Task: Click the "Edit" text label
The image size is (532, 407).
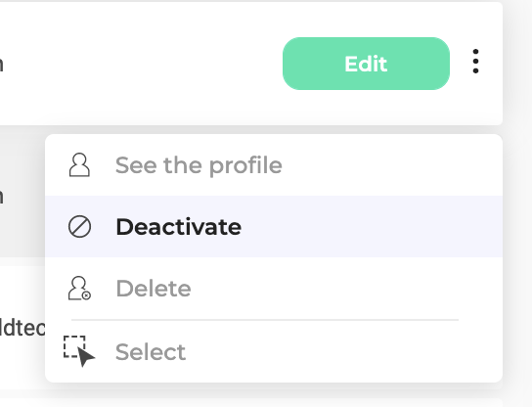Action: click(366, 64)
